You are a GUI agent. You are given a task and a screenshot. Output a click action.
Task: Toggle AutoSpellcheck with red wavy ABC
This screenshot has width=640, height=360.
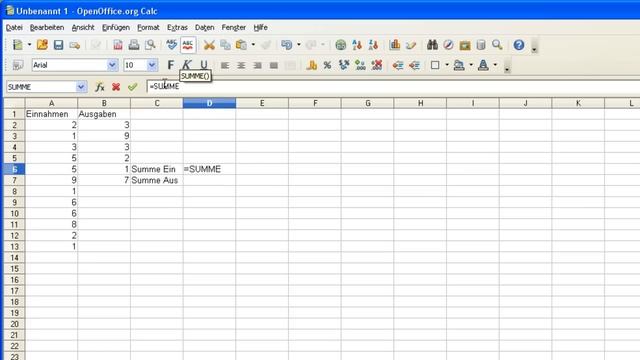tap(188, 45)
